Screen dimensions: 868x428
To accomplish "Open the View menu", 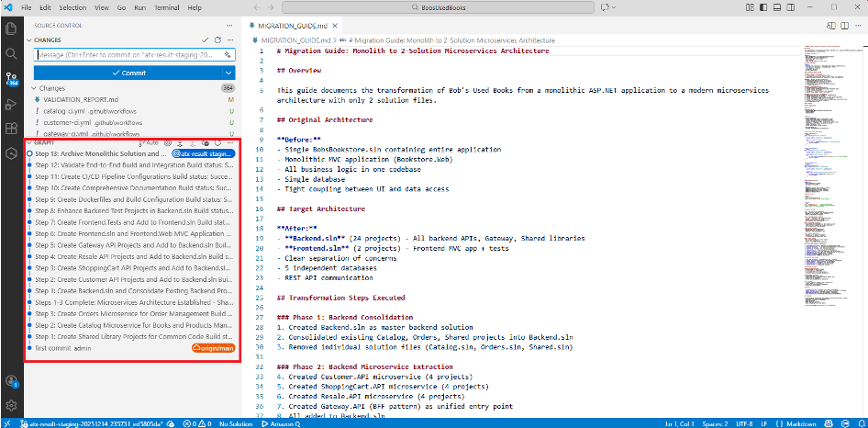I will [x=101, y=7].
